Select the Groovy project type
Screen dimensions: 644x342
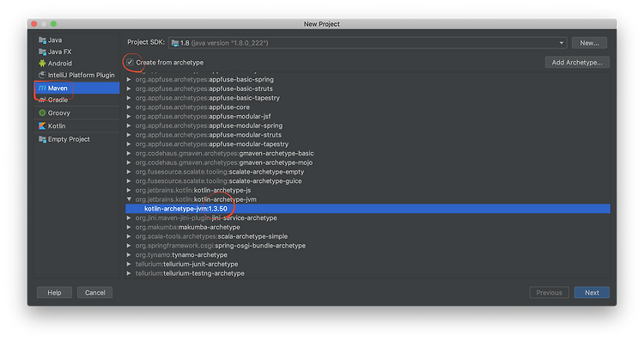coord(76,113)
